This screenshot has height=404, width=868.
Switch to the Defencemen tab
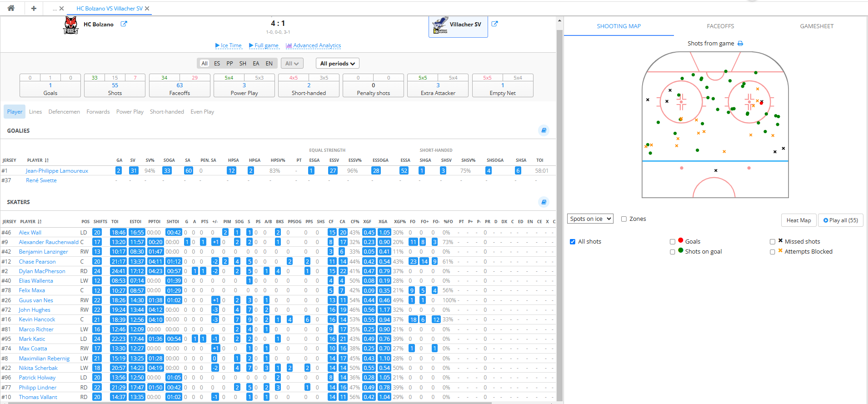click(64, 112)
